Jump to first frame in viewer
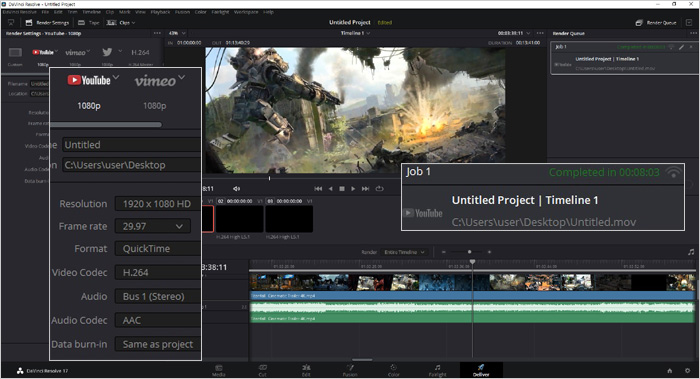Image resolution: width=700 pixels, height=379 pixels. 318,189
